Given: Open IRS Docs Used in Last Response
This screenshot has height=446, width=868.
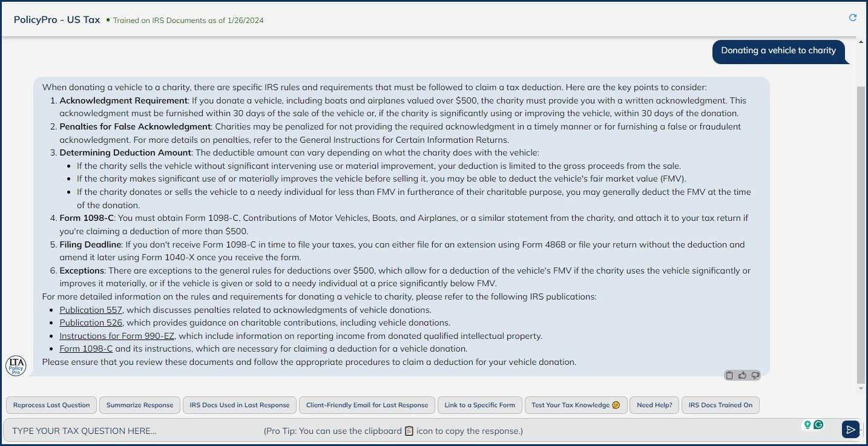Looking at the screenshot, I should pos(239,405).
